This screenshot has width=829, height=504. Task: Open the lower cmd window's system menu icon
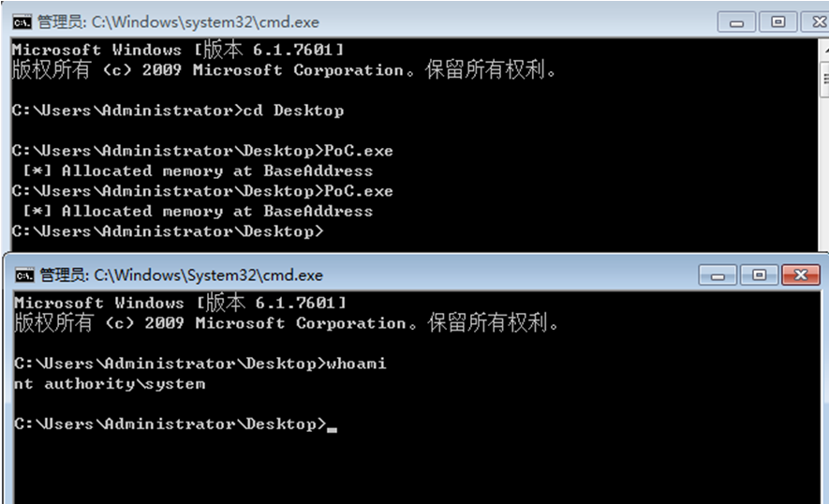tap(24, 275)
